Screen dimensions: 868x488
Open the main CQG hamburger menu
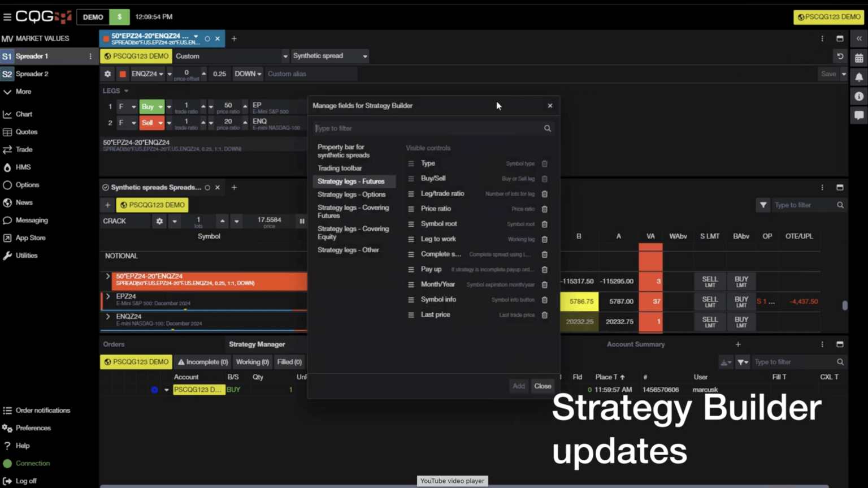(8, 16)
